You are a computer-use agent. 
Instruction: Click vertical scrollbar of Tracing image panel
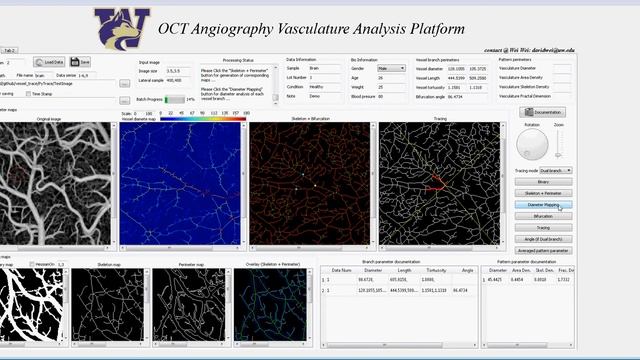(x=503, y=183)
